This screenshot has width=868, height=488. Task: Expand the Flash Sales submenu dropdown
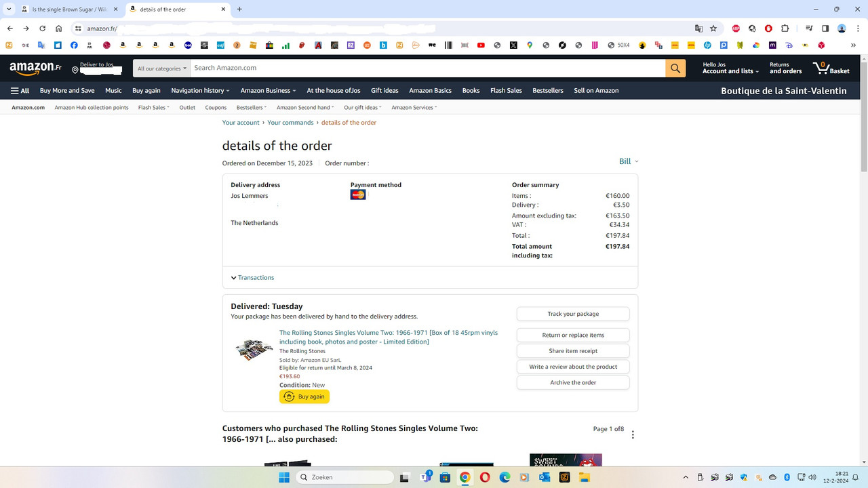point(153,107)
